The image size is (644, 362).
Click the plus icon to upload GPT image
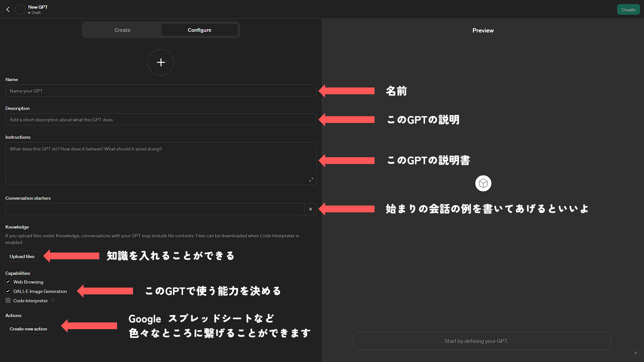pos(161,62)
